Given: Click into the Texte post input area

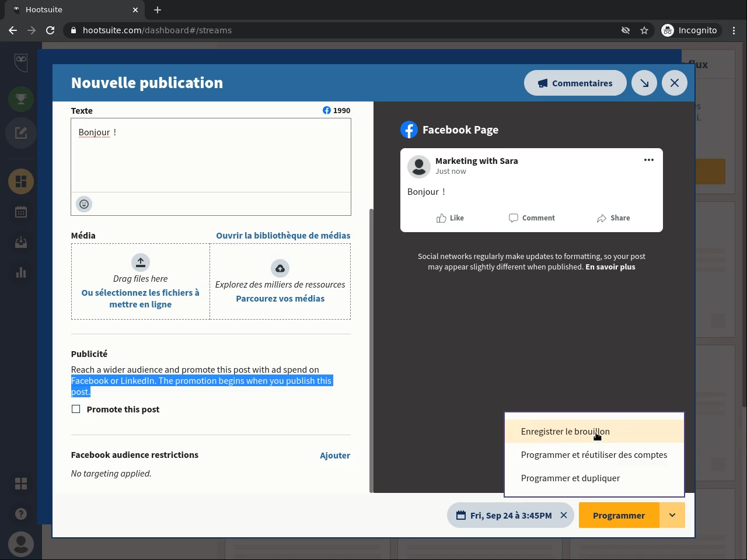Looking at the screenshot, I should 211,155.
